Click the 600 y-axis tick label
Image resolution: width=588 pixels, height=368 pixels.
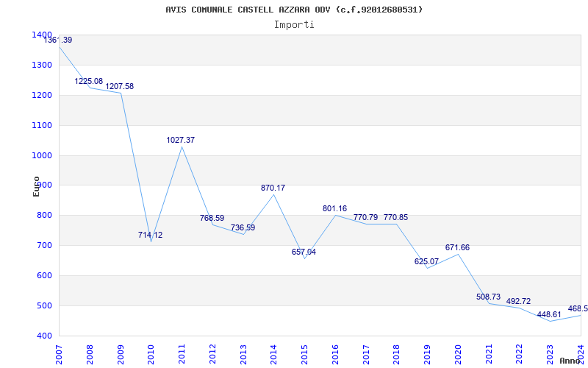pos(44,275)
